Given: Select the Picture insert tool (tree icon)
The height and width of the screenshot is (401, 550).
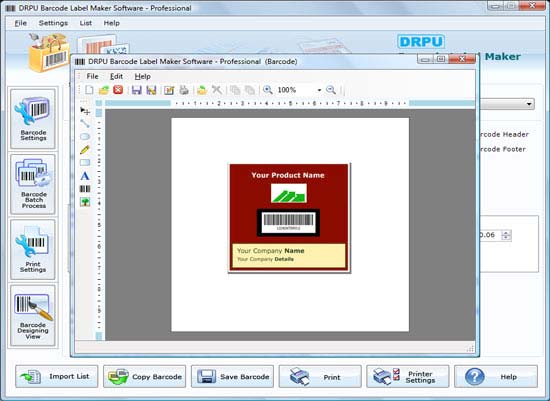Looking at the screenshot, I should (x=85, y=202).
